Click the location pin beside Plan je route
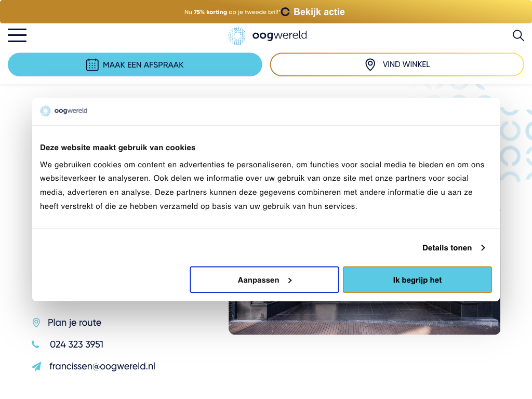The width and height of the screenshot is (532, 399). (36, 323)
